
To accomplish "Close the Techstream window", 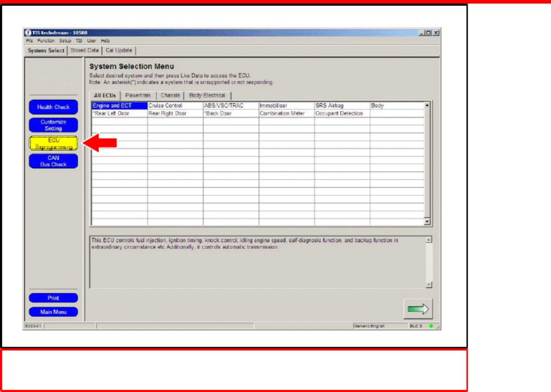I will (436, 33).
